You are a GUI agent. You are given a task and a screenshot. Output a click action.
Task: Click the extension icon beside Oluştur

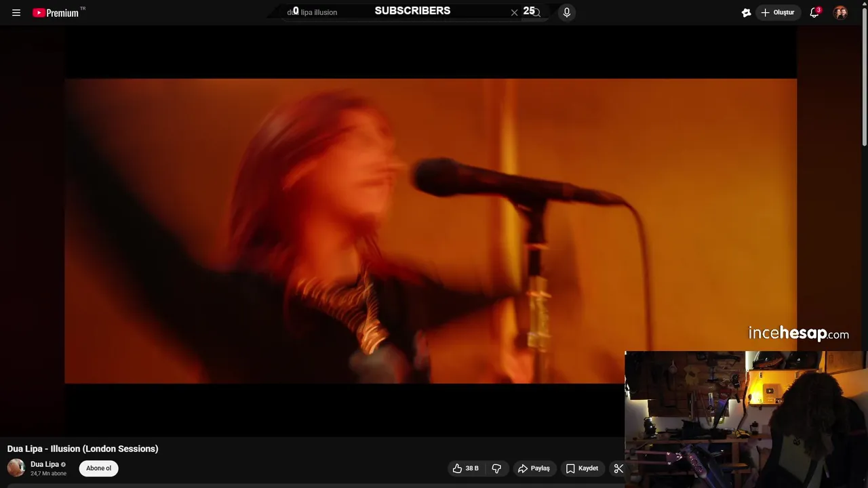746,13
